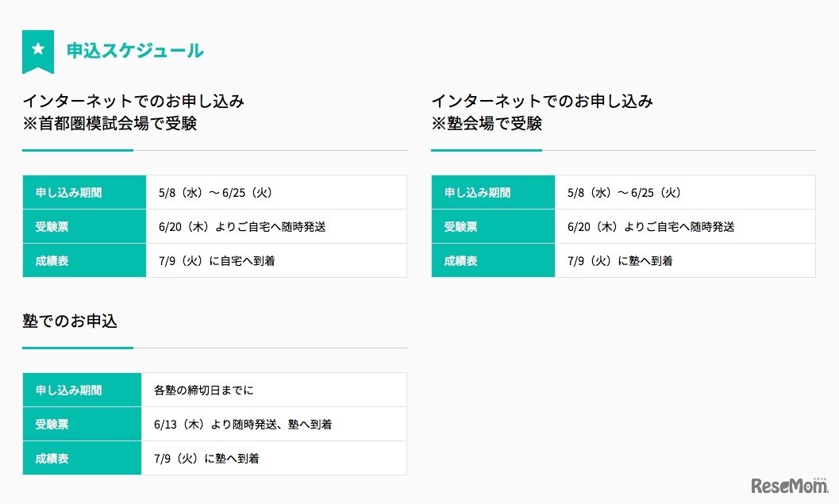The width and height of the screenshot is (839, 504).
Task: Select 申し込み期間 label in bottom table
Action: tap(68, 390)
